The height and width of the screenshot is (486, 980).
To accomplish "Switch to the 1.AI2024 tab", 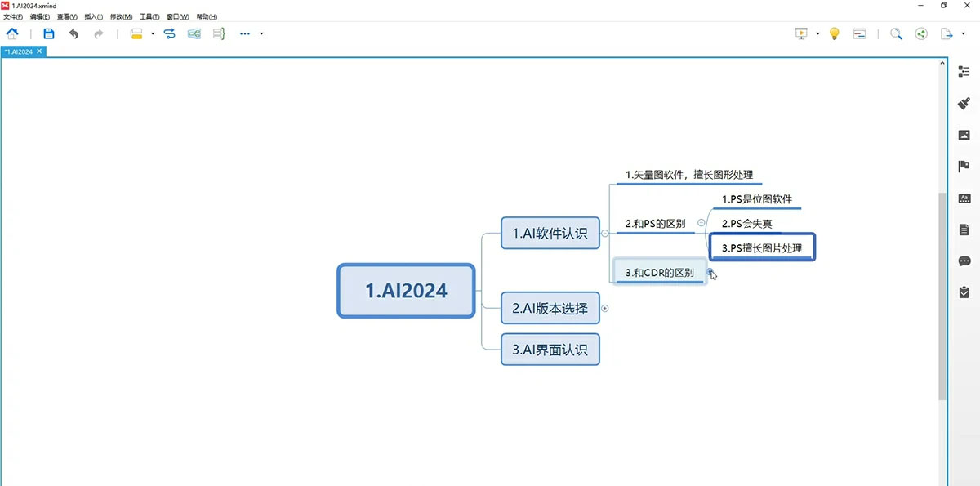I will click(x=19, y=51).
